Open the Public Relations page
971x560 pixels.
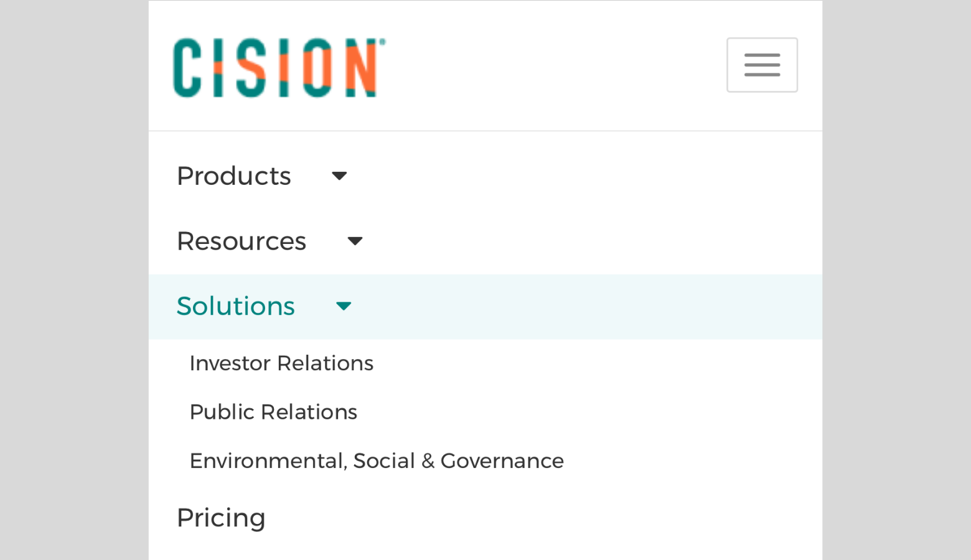point(273,412)
